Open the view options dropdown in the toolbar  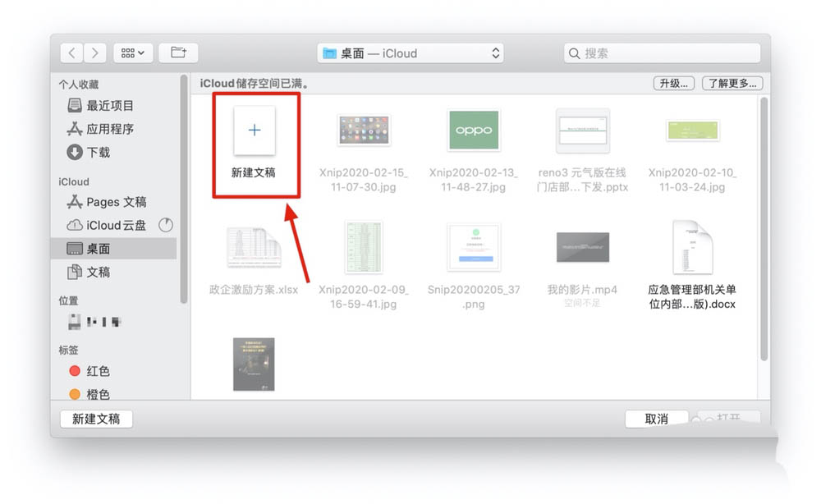coord(133,53)
